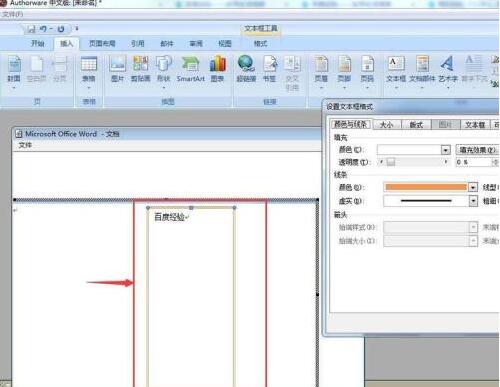Select the Text Box (文本框) dialog tab
The height and width of the screenshot is (387, 500).
click(475, 125)
